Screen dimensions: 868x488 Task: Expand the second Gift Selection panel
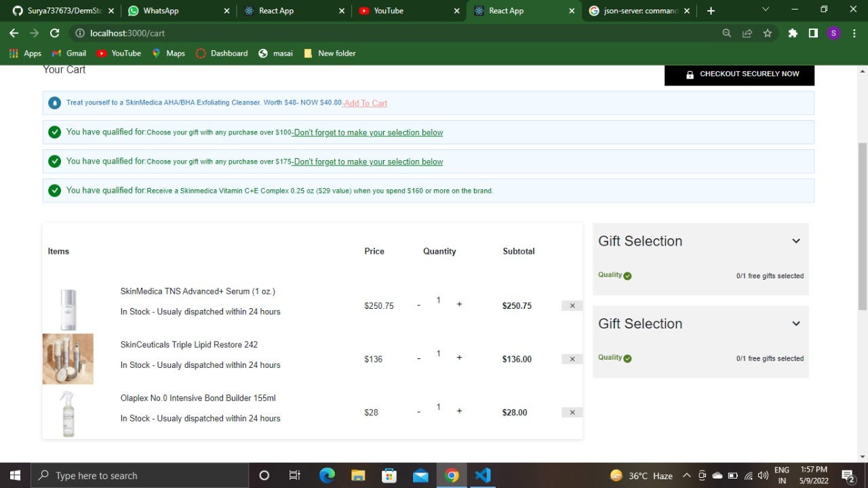pyautogui.click(x=796, y=324)
